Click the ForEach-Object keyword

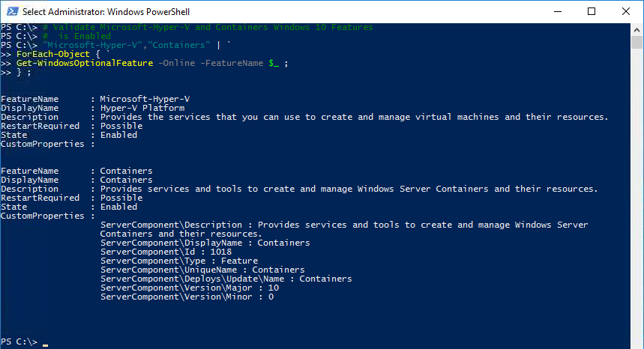(x=53, y=54)
